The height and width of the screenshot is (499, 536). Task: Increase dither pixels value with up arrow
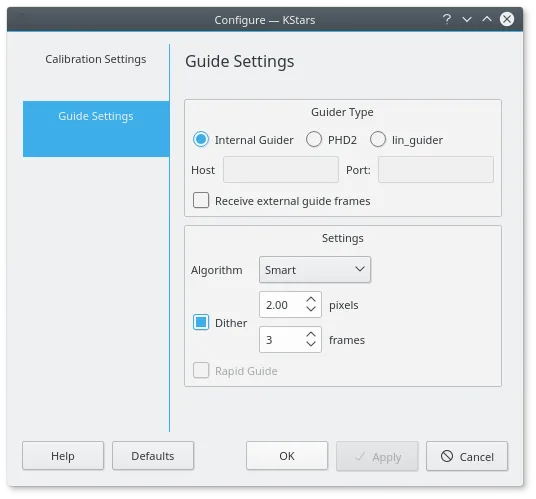(x=311, y=299)
